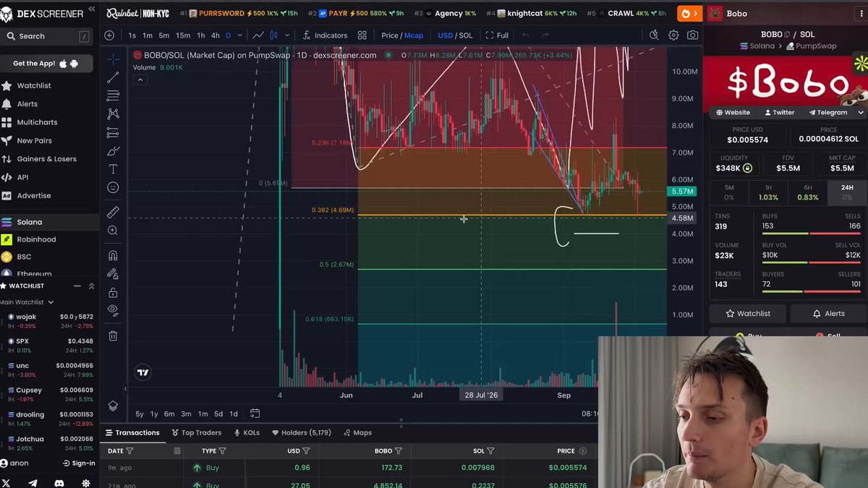Switch to the Top Traders tab
The image size is (868, 488).
[x=196, y=432]
